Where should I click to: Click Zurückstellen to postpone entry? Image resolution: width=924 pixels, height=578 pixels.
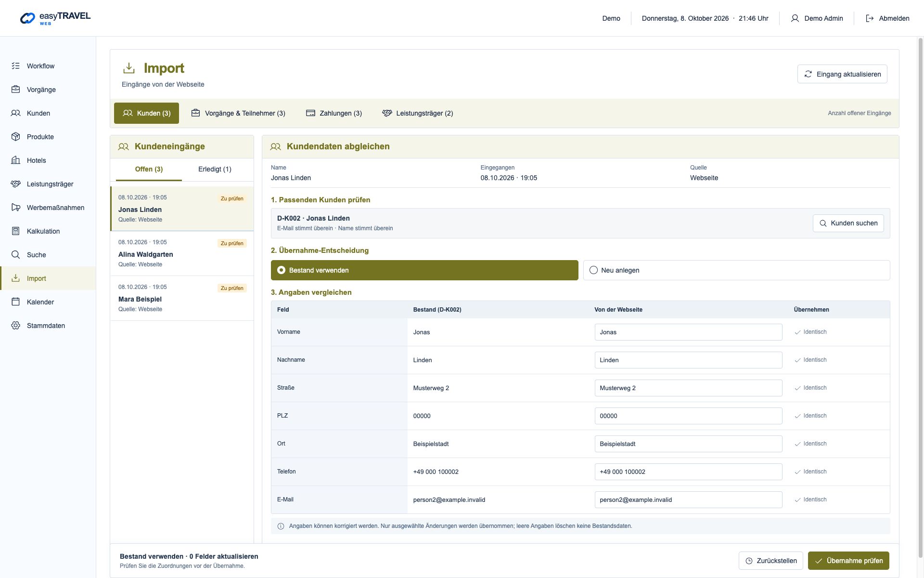(x=771, y=561)
